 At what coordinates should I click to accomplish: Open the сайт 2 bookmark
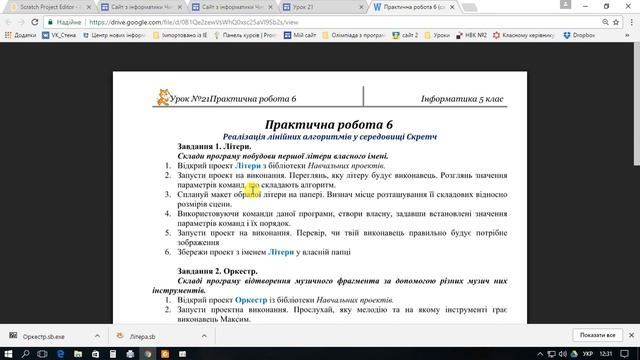pyautogui.click(x=405, y=36)
